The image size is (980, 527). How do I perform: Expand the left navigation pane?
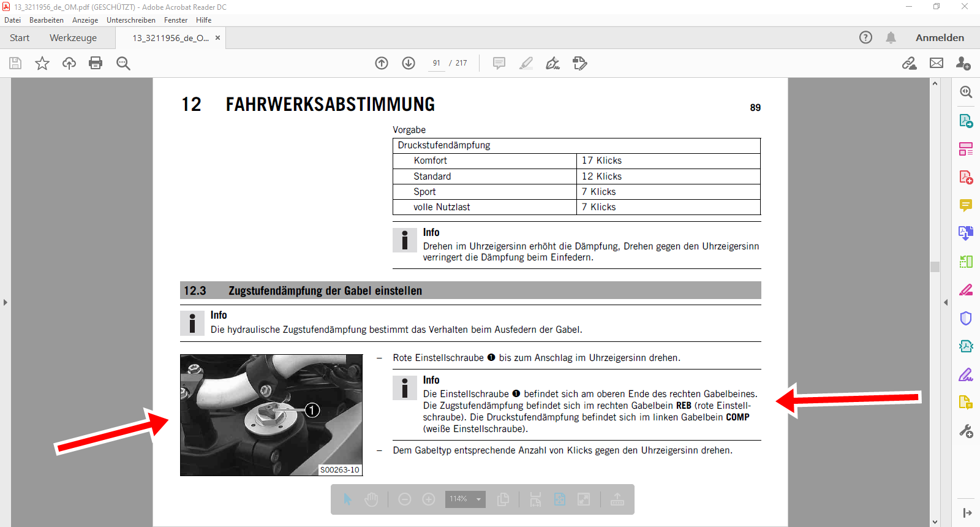[6, 302]
